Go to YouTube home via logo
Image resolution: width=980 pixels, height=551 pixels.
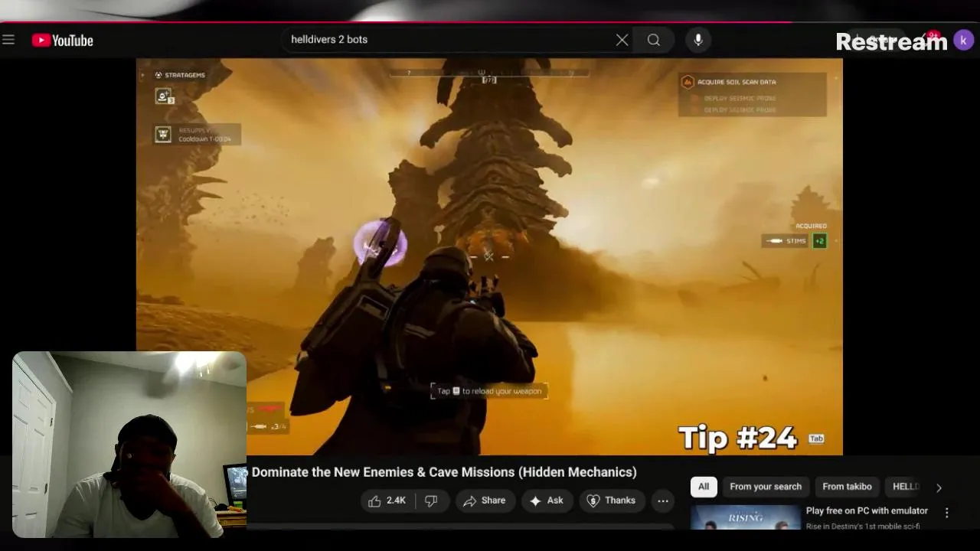[63, 41]
